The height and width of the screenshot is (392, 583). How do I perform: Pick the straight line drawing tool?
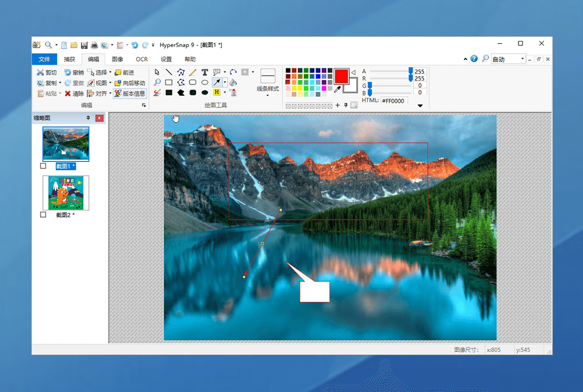point(169,72)
